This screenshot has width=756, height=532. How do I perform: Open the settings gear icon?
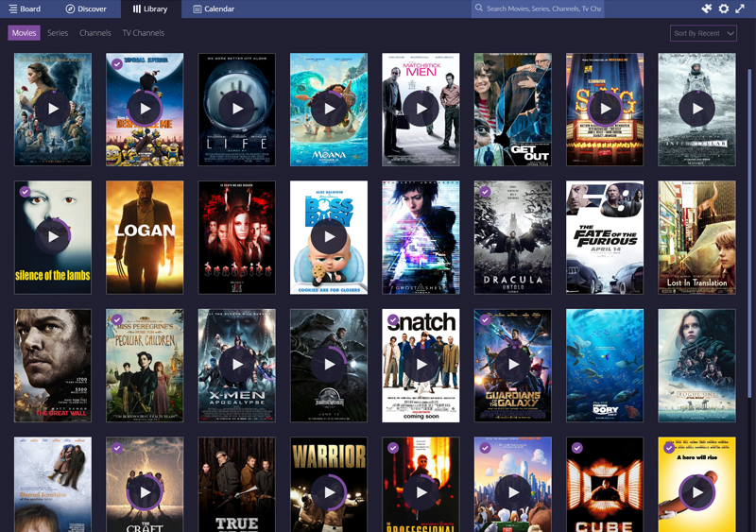point(724,9)
